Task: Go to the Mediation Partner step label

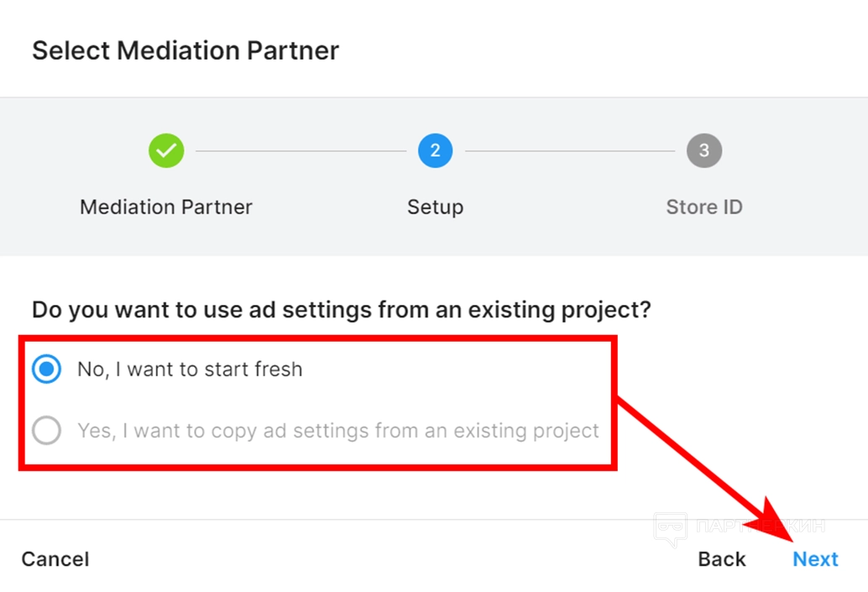Action: [166, 207]
